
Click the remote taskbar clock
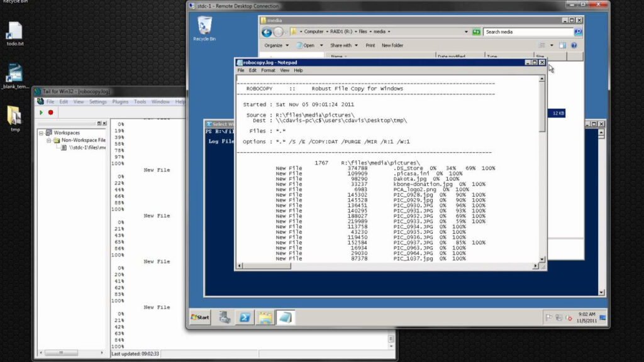(587, 317)
